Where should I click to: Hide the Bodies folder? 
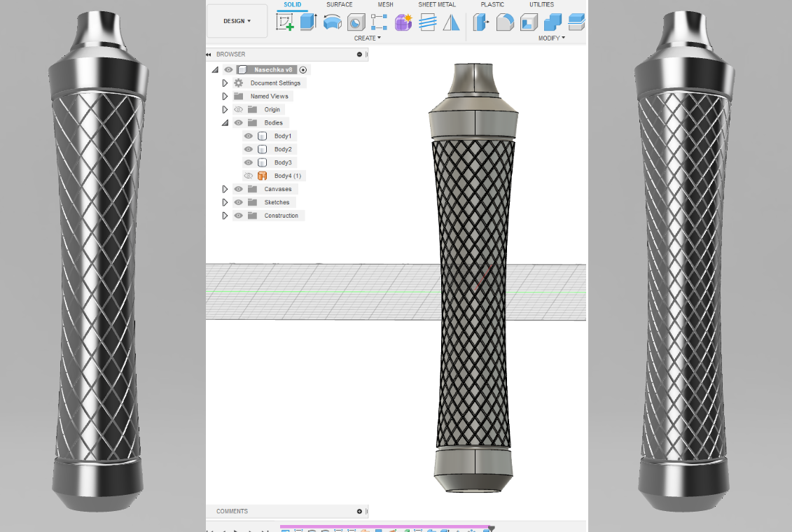point(238,122)
